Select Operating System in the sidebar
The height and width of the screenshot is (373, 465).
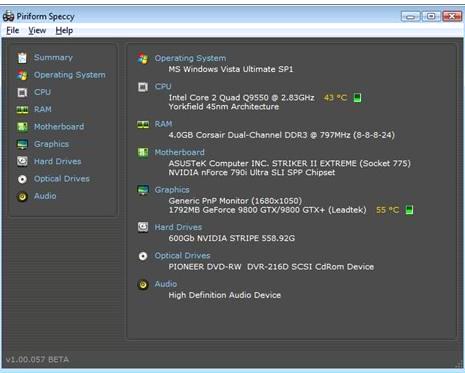click(x=70, y=75)
